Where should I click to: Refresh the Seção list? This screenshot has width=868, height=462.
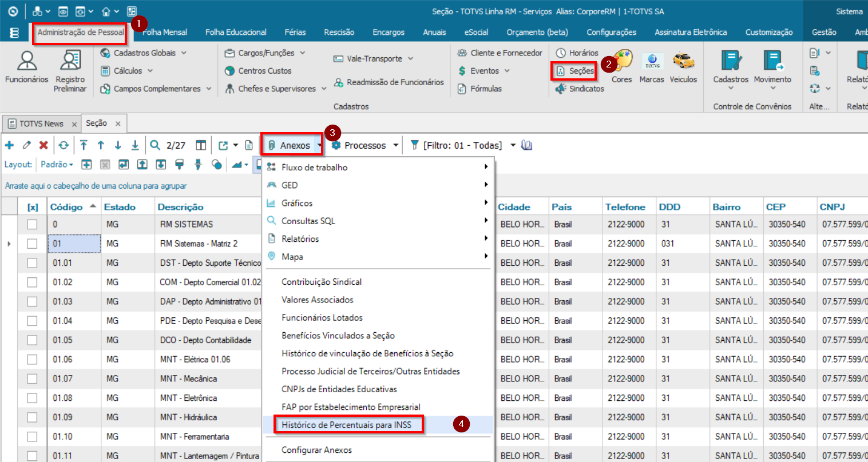tap(64, 145)
